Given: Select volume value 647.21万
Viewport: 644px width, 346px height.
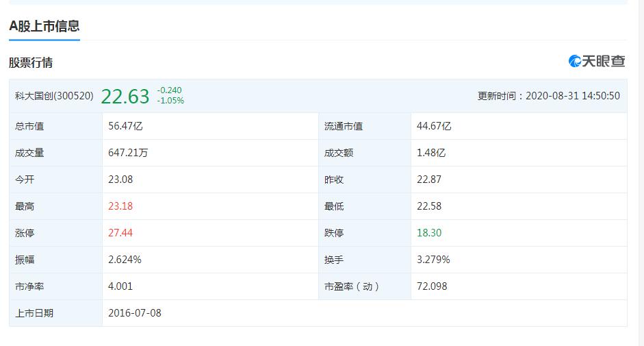Looking at the screenshot, I should point(128,153).
